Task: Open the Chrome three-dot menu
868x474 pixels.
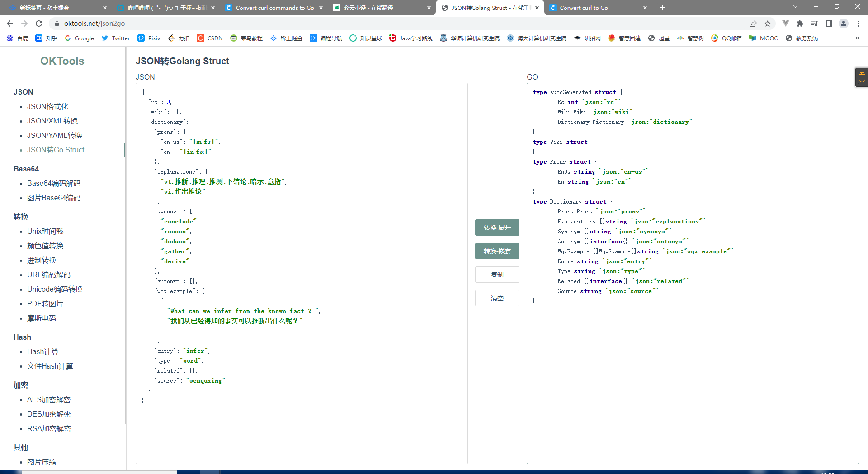Action: pyautogui.click(x=858, y=24)
